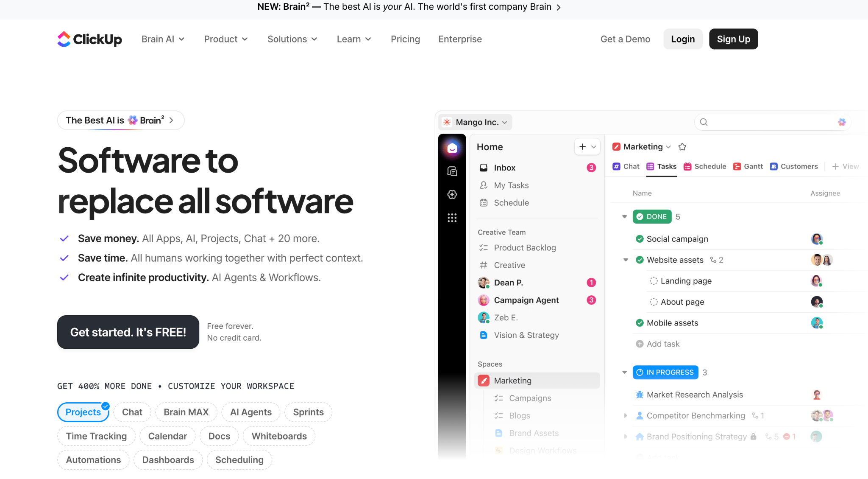Viewport: 868px width, 479px height.
Task: Select the Projects feature pill
Action: click(x=83, y=412)
